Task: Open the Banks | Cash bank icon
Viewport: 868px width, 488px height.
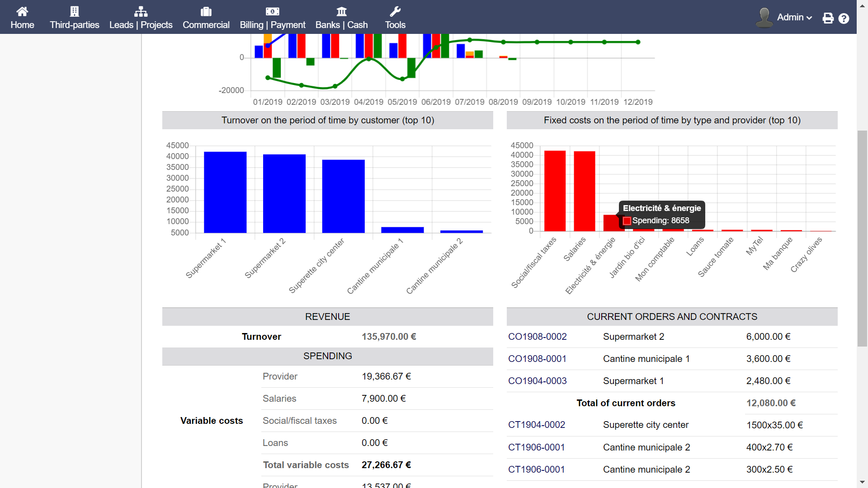Action: pyautogui.click(x=342, y=11)
